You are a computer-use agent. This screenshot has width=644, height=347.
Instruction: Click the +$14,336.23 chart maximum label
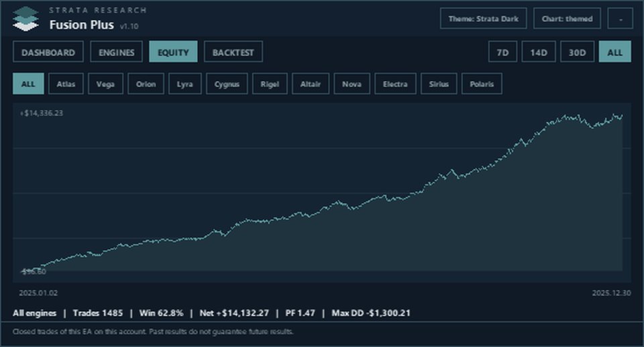point(42,113)
